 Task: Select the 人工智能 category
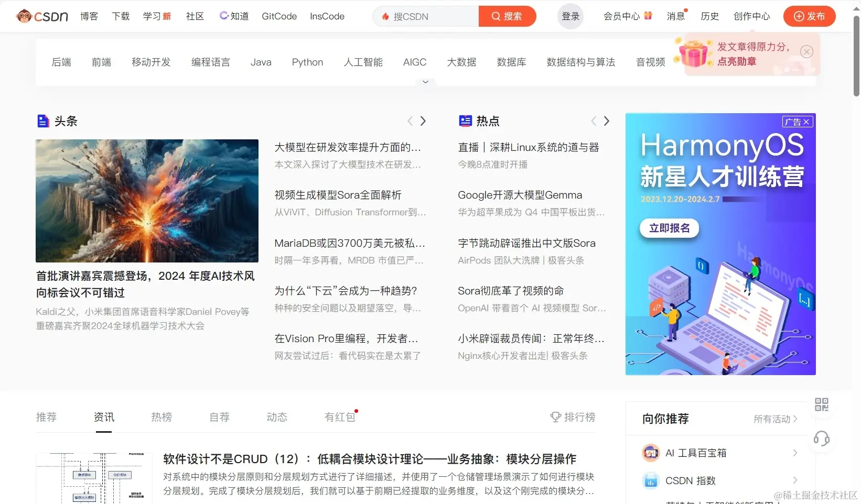coord(363,62)
